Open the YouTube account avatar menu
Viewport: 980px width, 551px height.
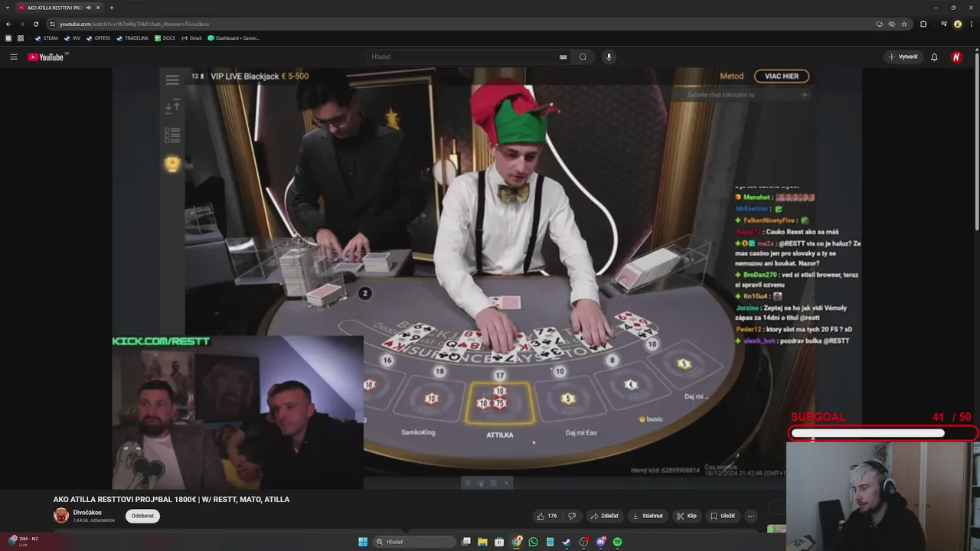click(x=956, y=57)
